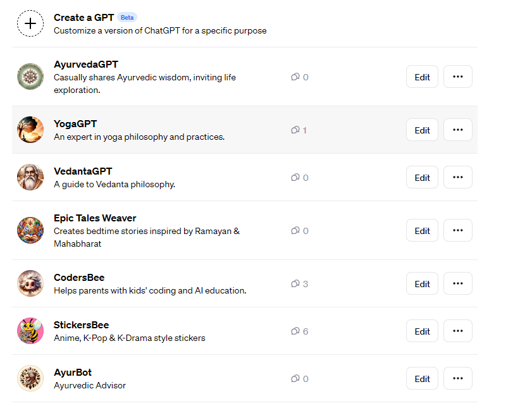Click the Epic Tales Weaver colorful avatar
The image size is (513, 420).
point(30,230)
